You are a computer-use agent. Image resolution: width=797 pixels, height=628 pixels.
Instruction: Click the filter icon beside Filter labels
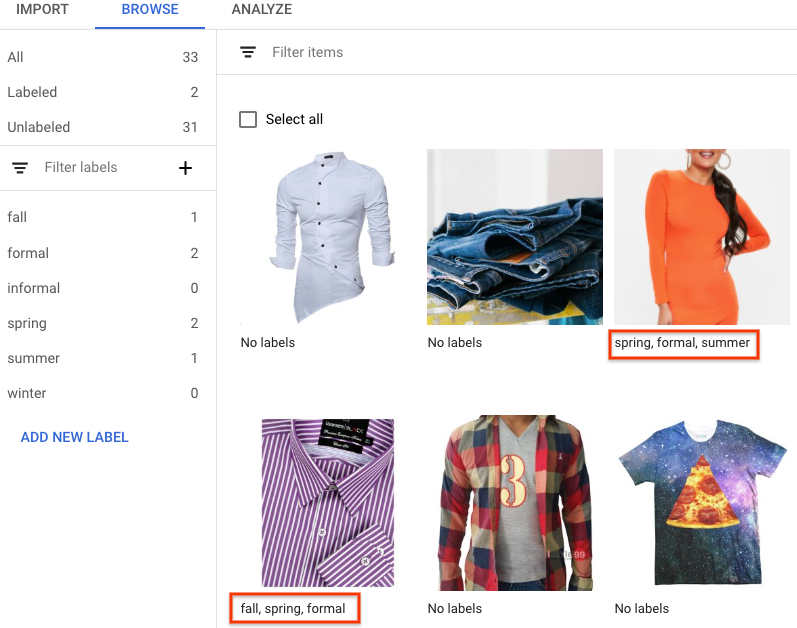(19, 168)
